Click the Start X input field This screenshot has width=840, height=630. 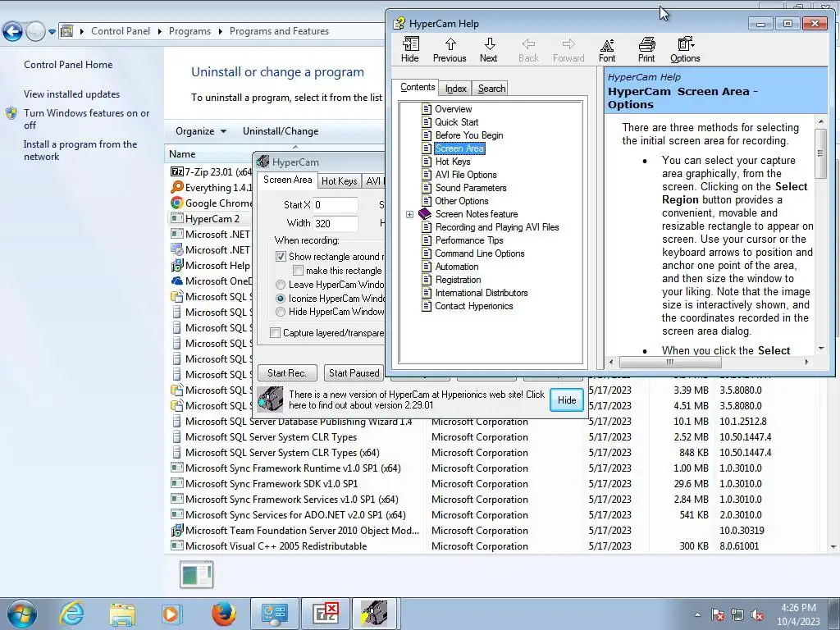click(336, 204)
